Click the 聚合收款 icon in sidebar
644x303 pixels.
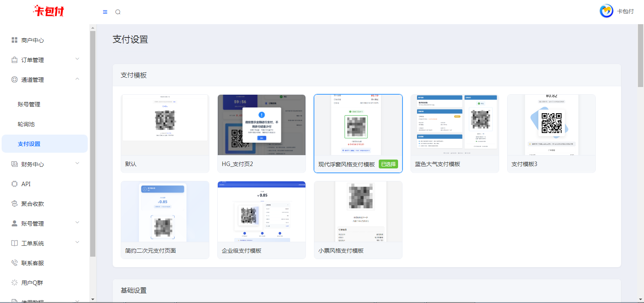pos(14,203)
